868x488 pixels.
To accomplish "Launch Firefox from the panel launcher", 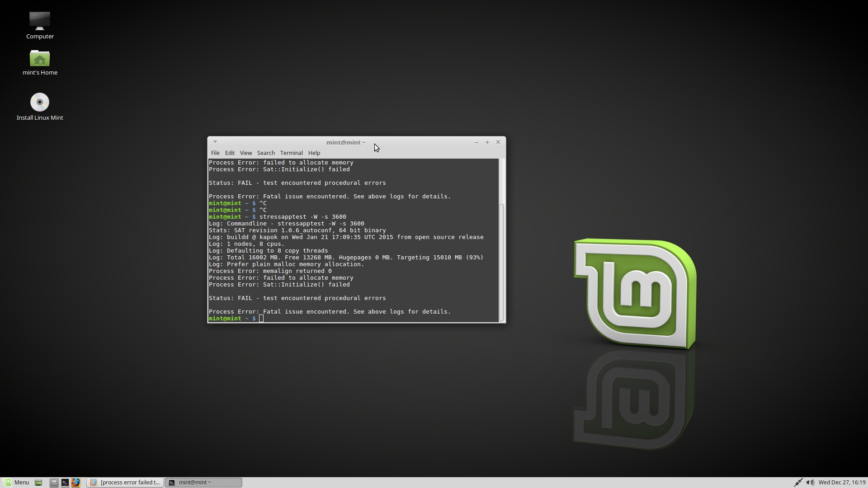I will pyautogui.click(x=76, y=483).
